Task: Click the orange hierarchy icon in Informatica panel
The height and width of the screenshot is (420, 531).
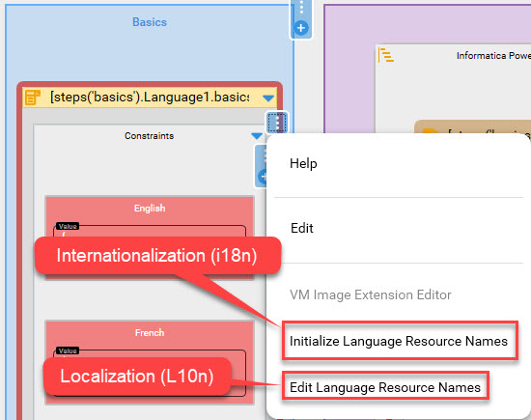Action: pyautogui.click(x=386, y=55)
